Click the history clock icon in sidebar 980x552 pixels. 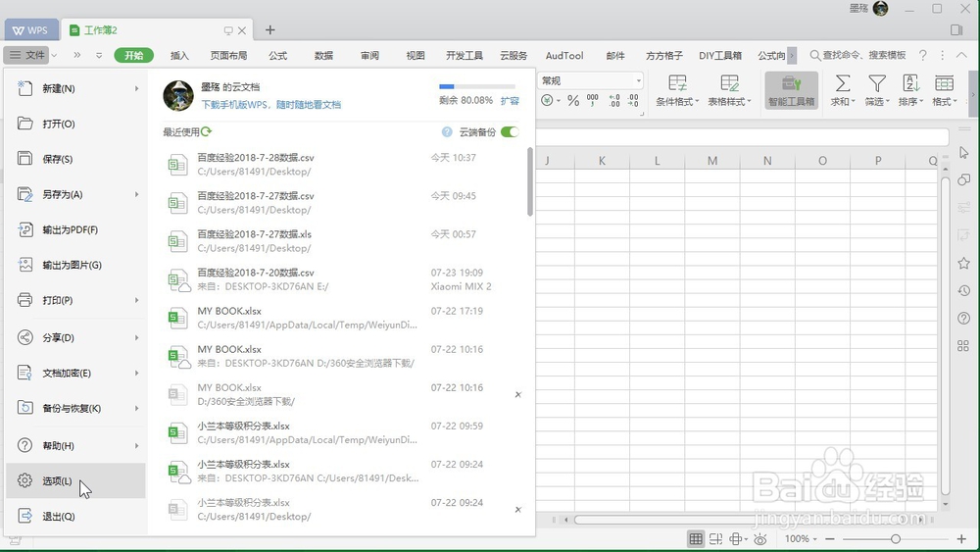pos(963,290)
